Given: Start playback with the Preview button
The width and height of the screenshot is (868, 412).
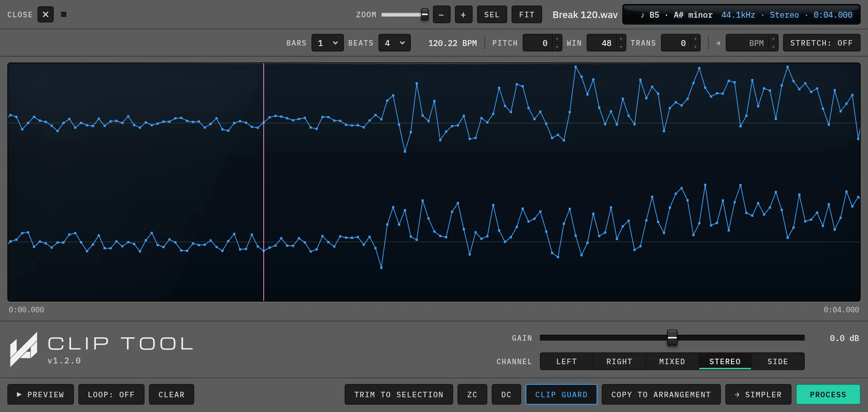Looking at the screenshot, I should point(40,395).
